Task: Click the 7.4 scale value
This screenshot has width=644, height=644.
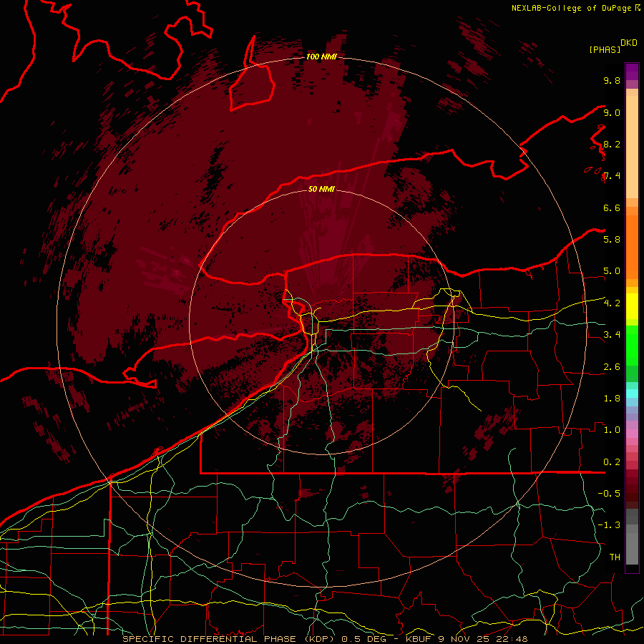Action: [612, 176]
